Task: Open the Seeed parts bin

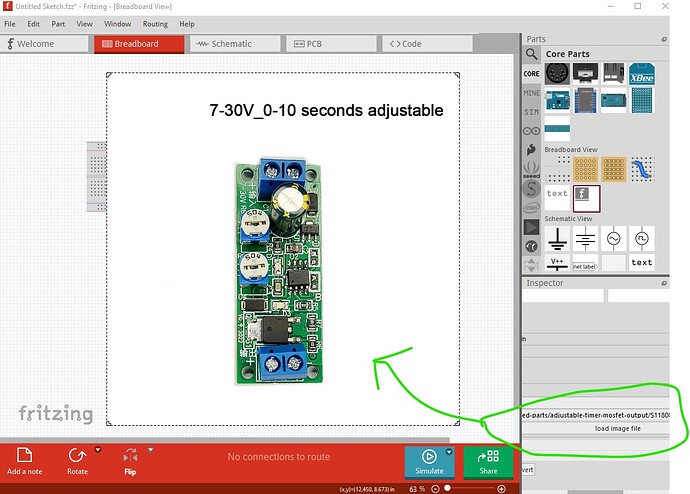Action: (x=531, y=169)
